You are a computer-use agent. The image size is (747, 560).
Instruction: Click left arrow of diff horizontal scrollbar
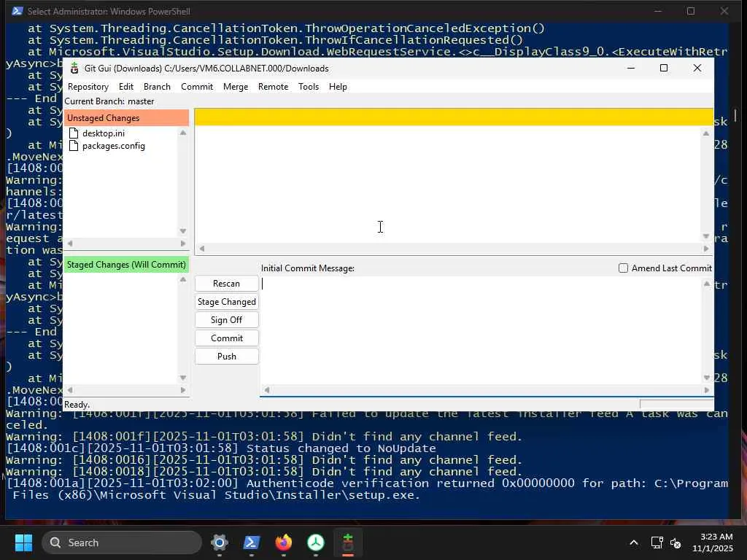pyautogui.click(x=202, y=249)
